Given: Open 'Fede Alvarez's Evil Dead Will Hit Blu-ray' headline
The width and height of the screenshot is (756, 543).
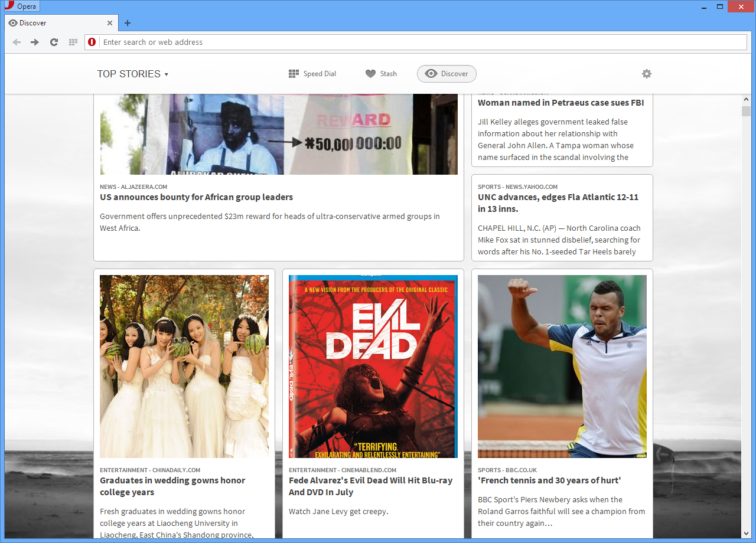Looking at the screenshot, I should pyautogui.click(x=370, y=486).
